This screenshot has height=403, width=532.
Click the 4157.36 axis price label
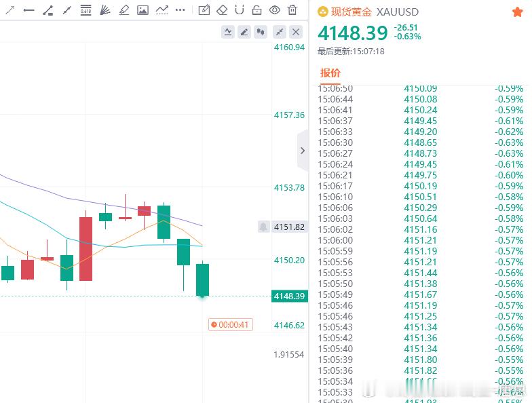click(289, 115)
